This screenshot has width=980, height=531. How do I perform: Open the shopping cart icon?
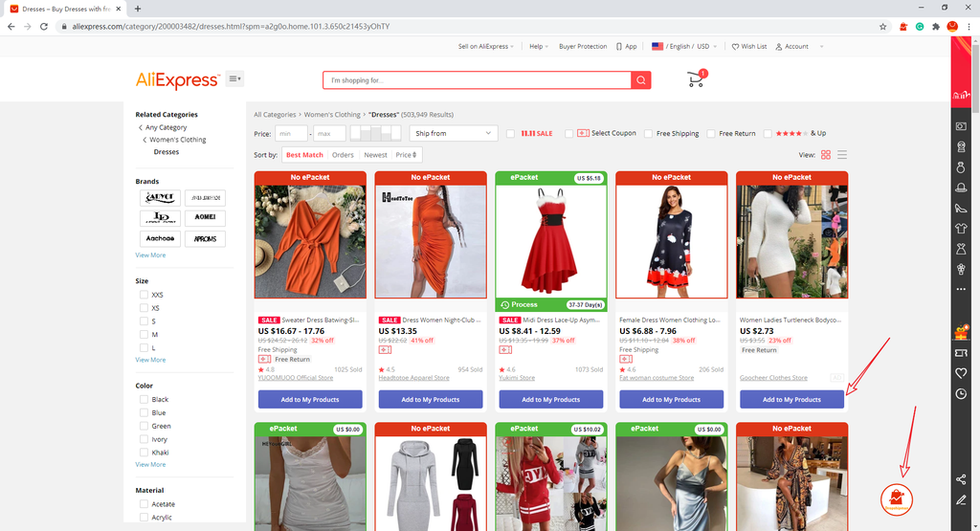pyautogui.click(x=696, y=79)
